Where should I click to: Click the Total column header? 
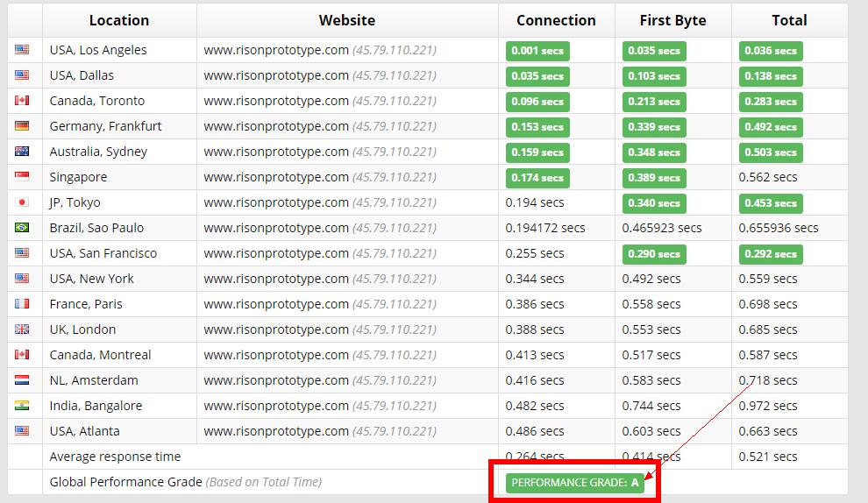point(789,20)
